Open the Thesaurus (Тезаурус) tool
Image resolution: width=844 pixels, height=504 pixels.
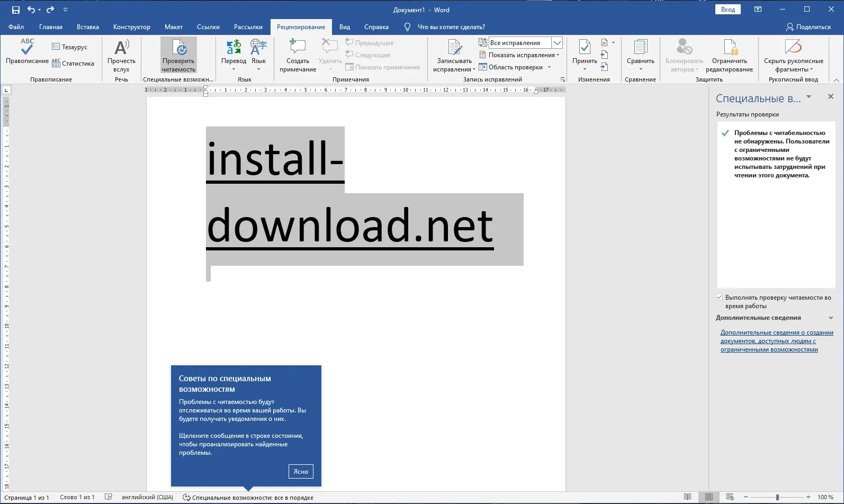[x=69, y=47]
